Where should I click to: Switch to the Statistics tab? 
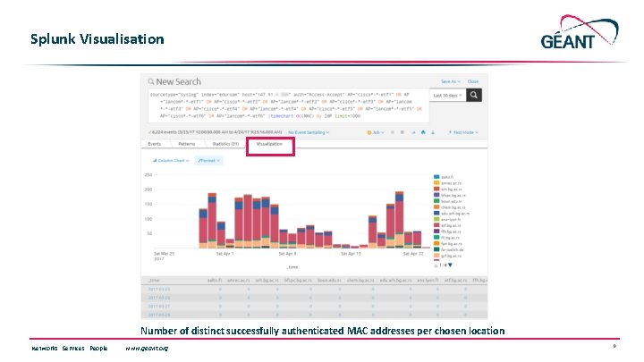point(225,144)
